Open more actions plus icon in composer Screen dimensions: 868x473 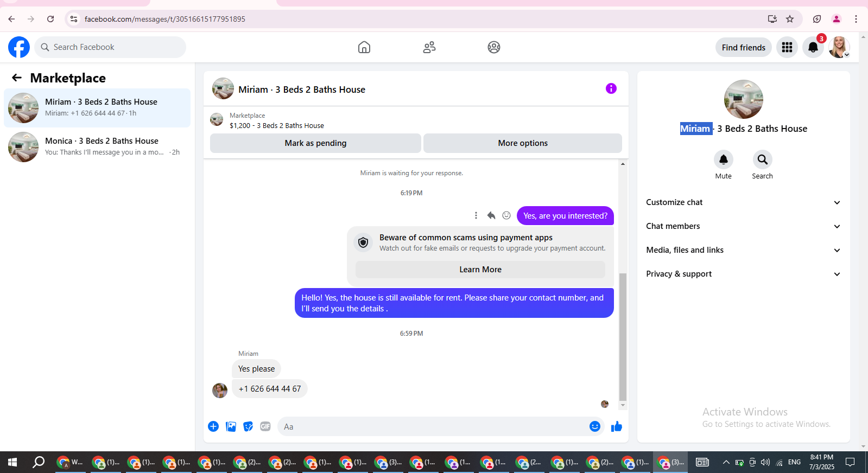pyautogui.click(x=213, y=426)
